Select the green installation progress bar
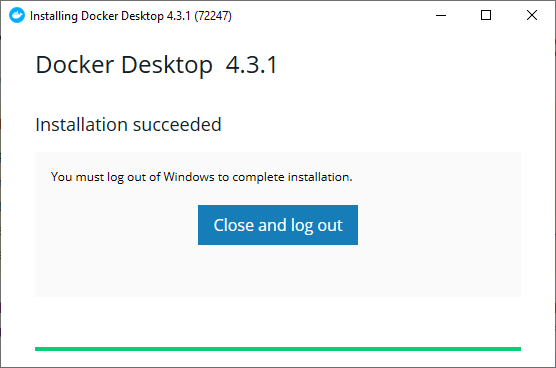Viewport: 556px width, 368px height. point(278,349)
